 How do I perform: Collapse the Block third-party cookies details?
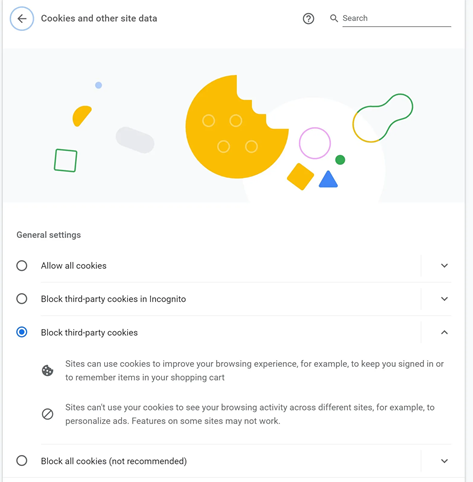tap(444, 332)
